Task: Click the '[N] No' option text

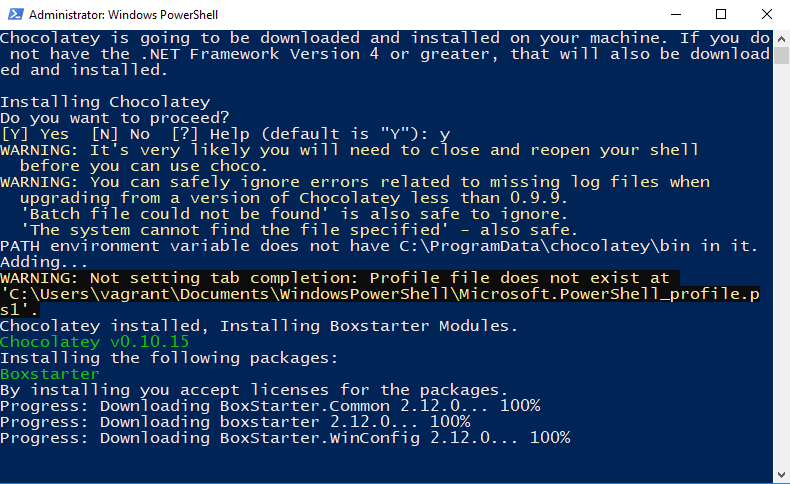Action: coord(120,134)
